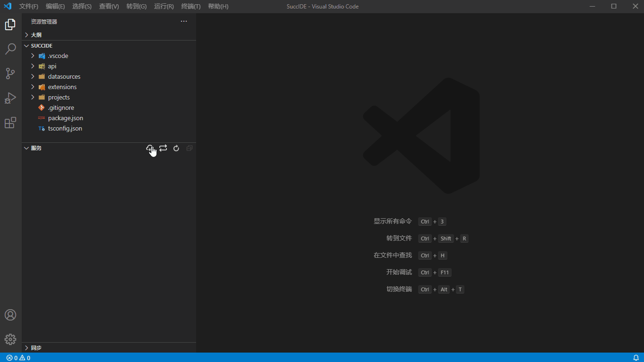Click the 显示所有命令 shortcut hint
The image size is (644, 362).
pyautogui.click(x=393, y=222)
